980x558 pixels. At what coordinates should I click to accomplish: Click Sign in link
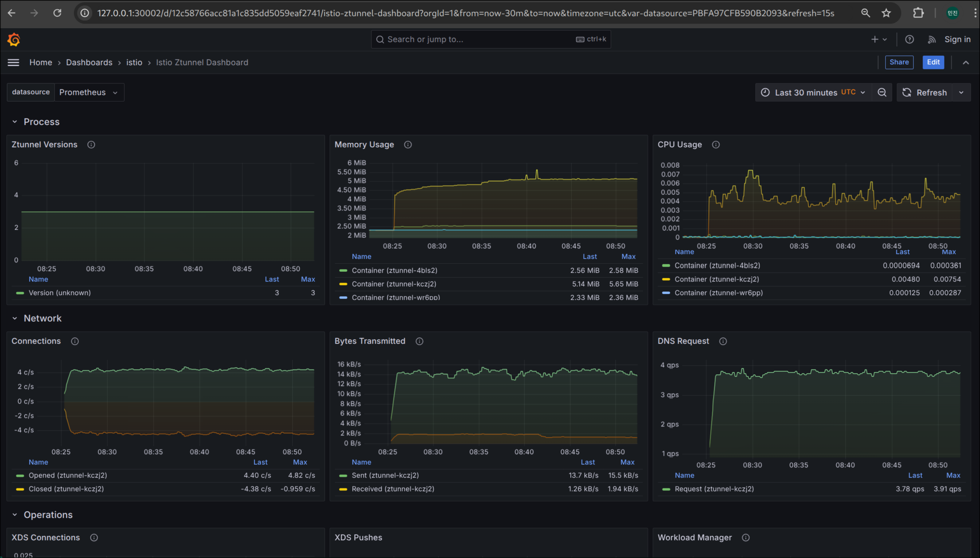coord(957,39)
